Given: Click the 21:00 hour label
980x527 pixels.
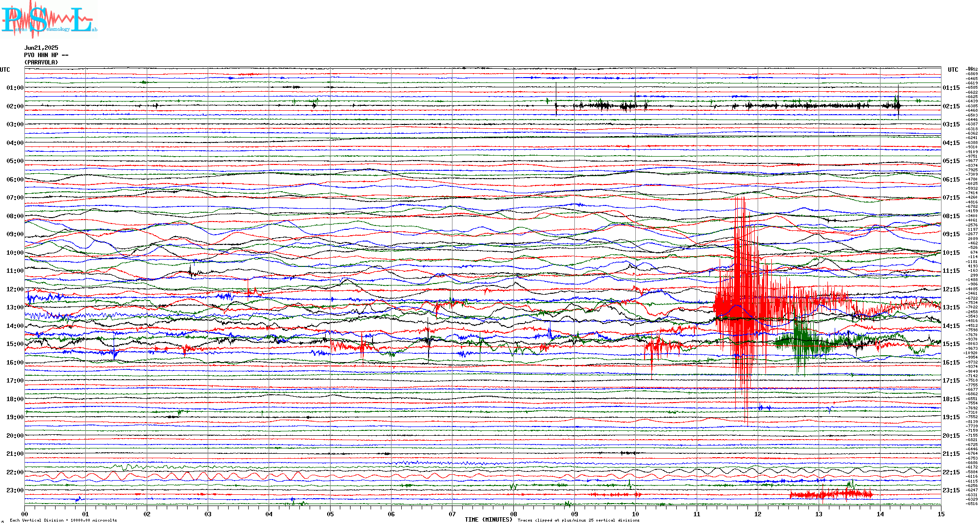Looking at the screenshot, I should 15,454.
